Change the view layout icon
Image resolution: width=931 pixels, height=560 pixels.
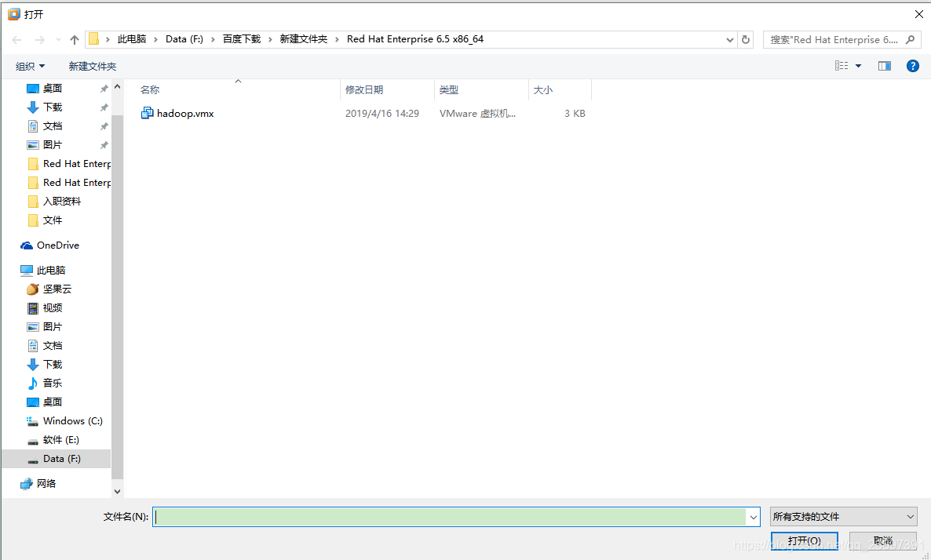[x=842, y=65]
